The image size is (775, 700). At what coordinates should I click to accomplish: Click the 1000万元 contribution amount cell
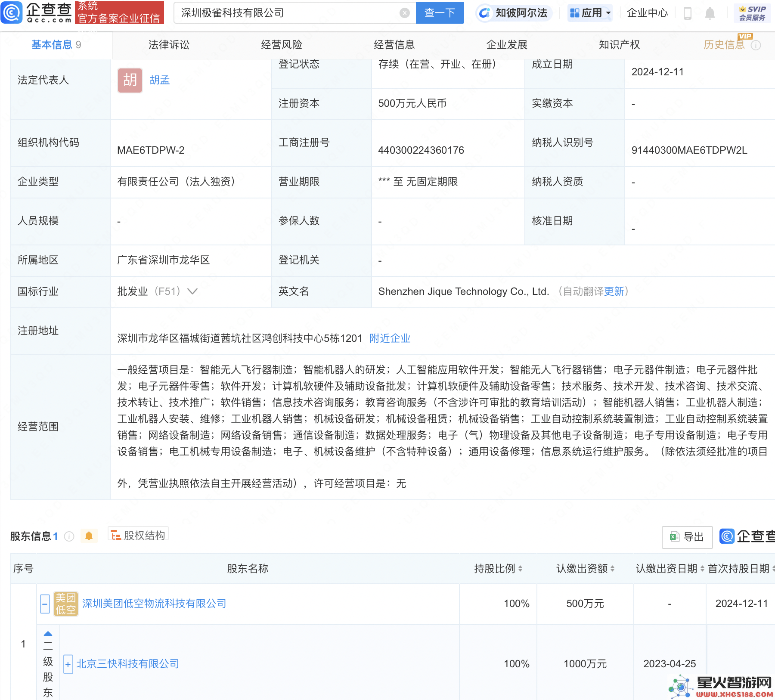click(585, 664)
